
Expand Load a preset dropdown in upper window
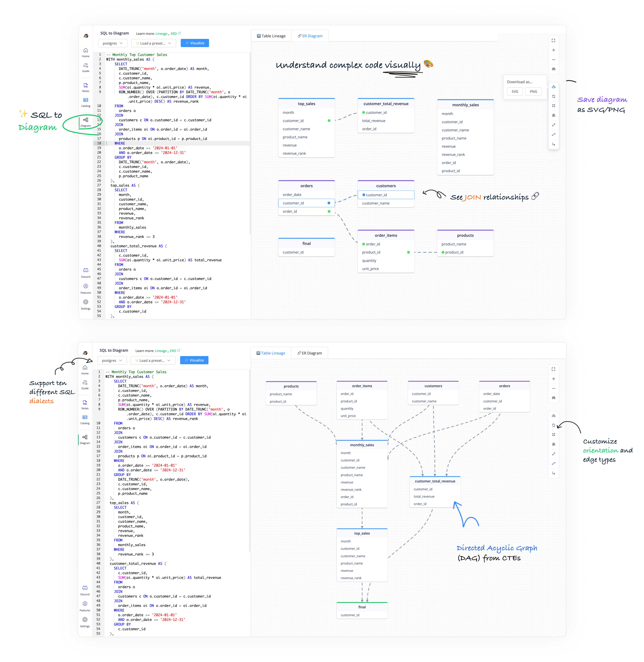[153, 43]
